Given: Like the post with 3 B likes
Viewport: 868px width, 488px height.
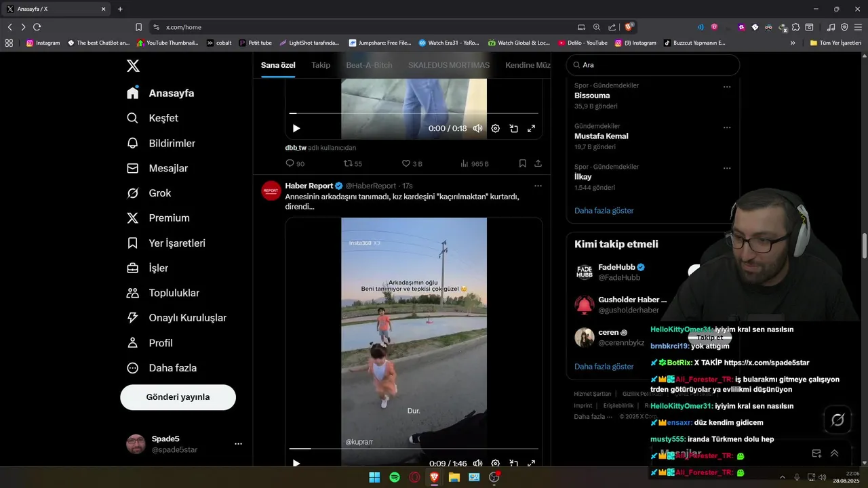Looking at the screenshot, I should click(x=412, y=163).
